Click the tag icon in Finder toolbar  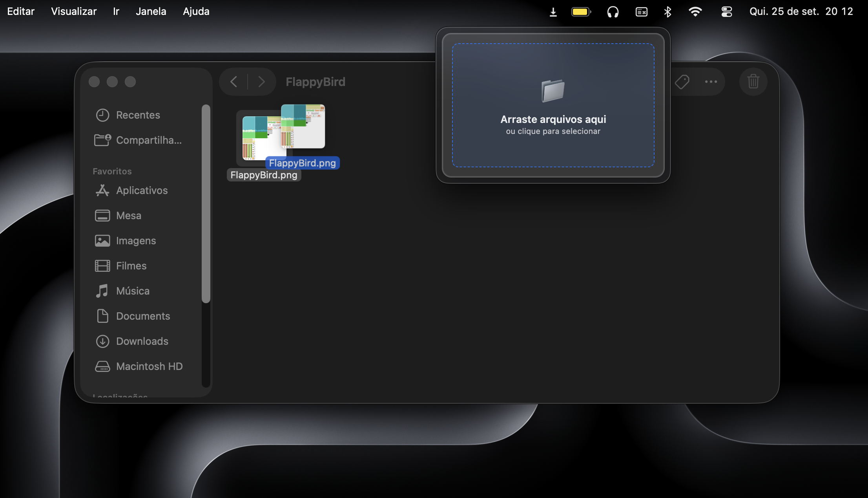point(682,82)
